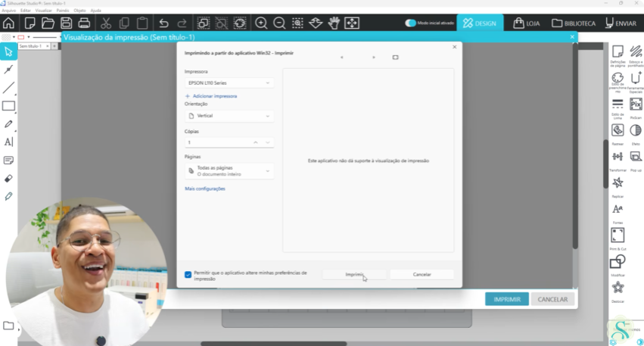Viewport: 644px width, 346px height.
Task: Click the Zoom In magnifier
Action: pyautogui.click(x=261, y=23)
